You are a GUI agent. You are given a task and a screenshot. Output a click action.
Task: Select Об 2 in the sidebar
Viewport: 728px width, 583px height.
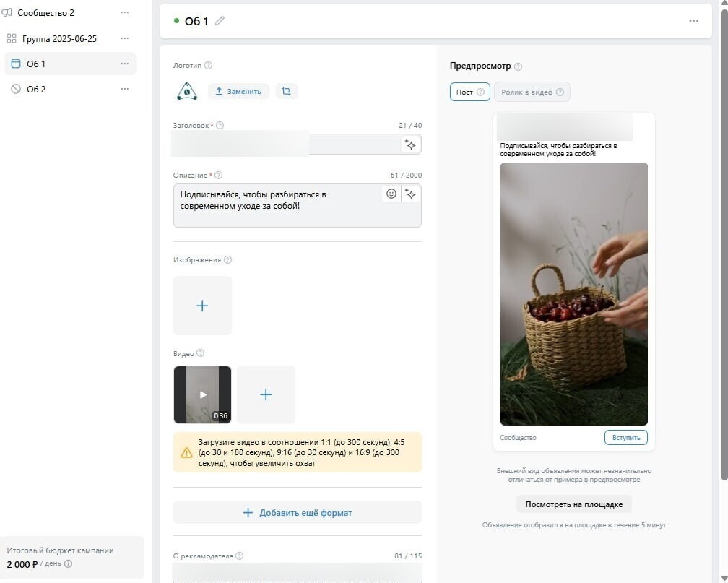(36, 89)
